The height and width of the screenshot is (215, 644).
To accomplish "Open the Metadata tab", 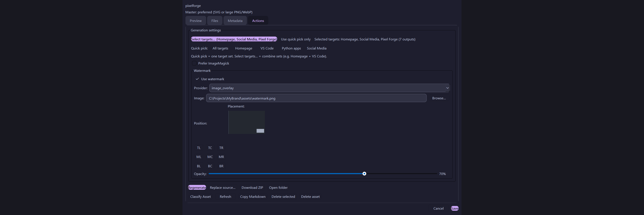I will click(x=235, y=20).
